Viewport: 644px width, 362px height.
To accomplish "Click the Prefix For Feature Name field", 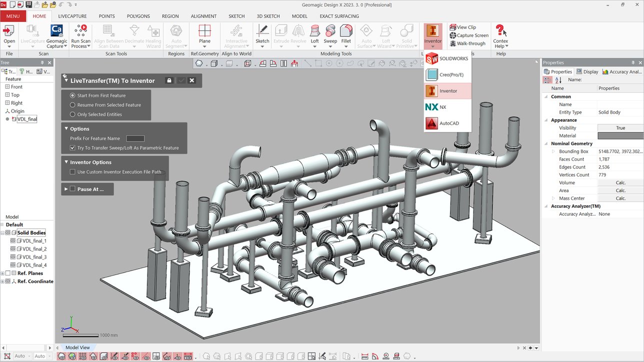I will 135,138.
